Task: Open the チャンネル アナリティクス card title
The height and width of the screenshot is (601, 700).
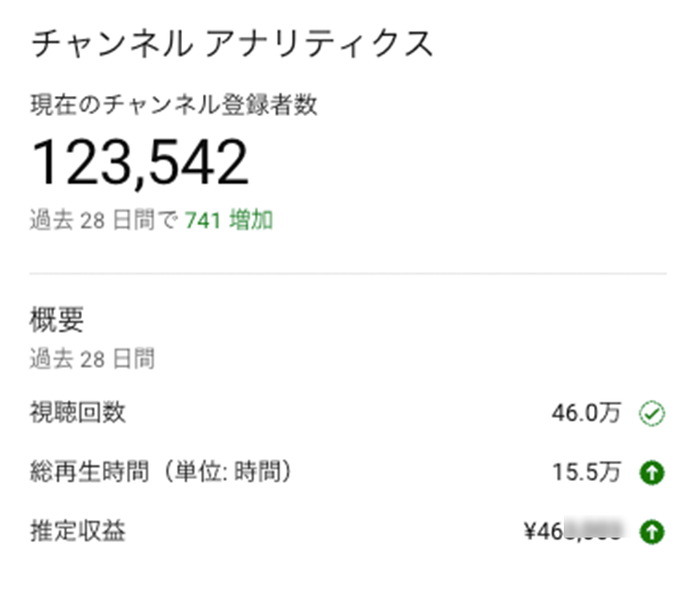Action: click(x=232, y=44)
